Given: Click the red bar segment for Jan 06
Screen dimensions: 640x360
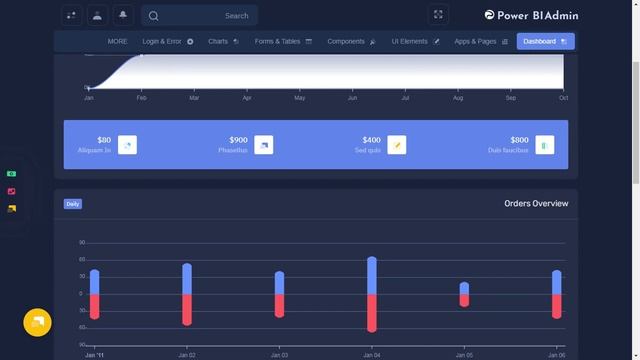Looking at the screenshot, I should pos(557,307).
